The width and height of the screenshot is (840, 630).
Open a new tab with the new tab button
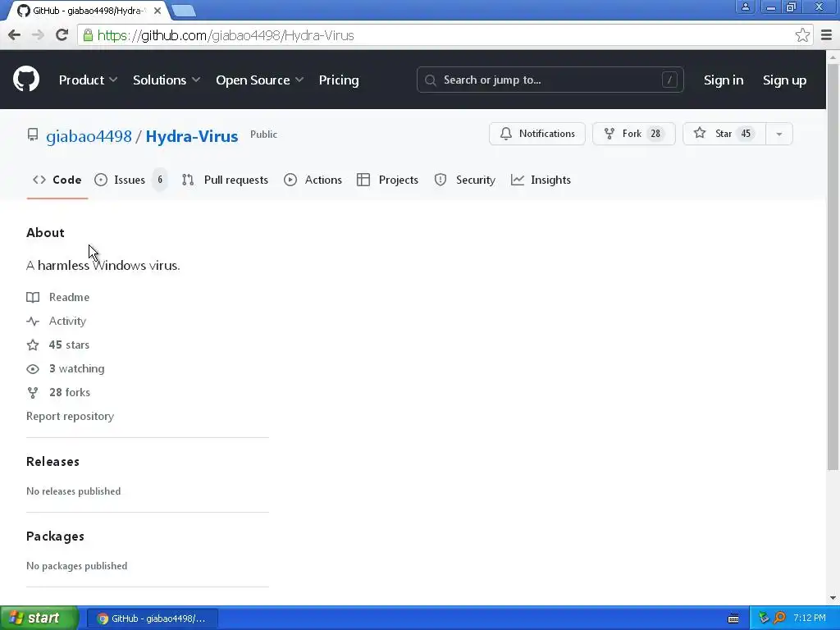pos(184,11)
